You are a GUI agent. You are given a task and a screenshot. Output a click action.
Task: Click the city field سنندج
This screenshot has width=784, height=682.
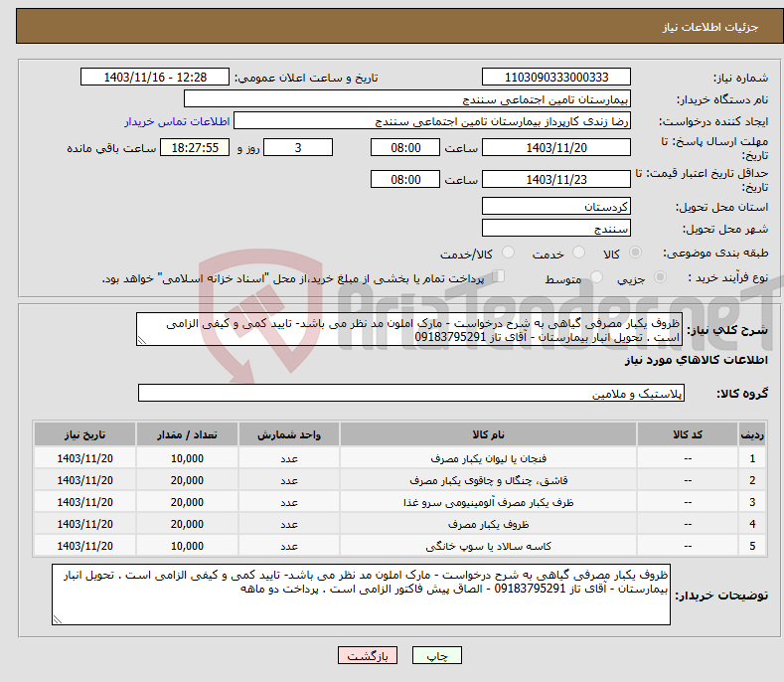click(x=556, y=229)
